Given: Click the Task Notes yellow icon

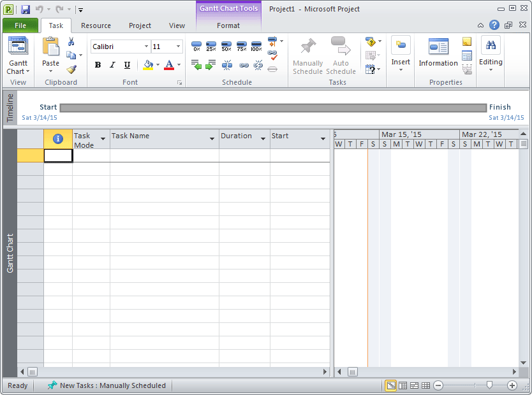Looking at the screenshot, I should coord(467,41).
